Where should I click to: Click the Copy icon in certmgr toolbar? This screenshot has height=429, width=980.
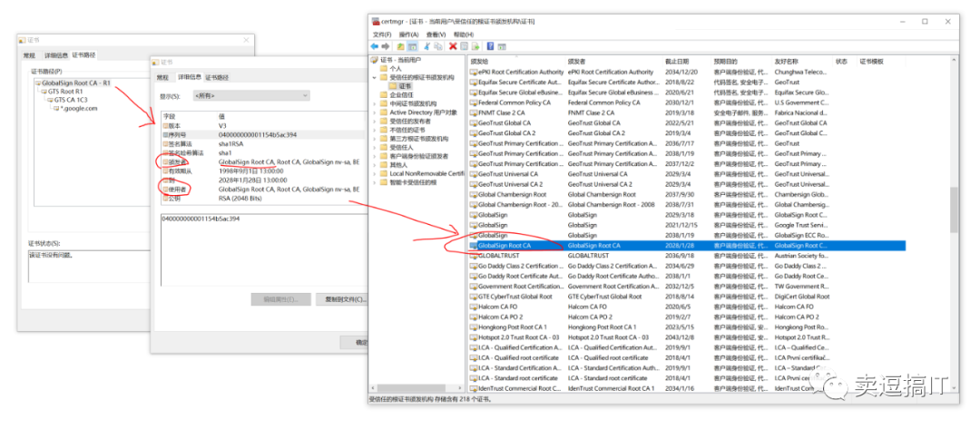[x=439, y=46]
